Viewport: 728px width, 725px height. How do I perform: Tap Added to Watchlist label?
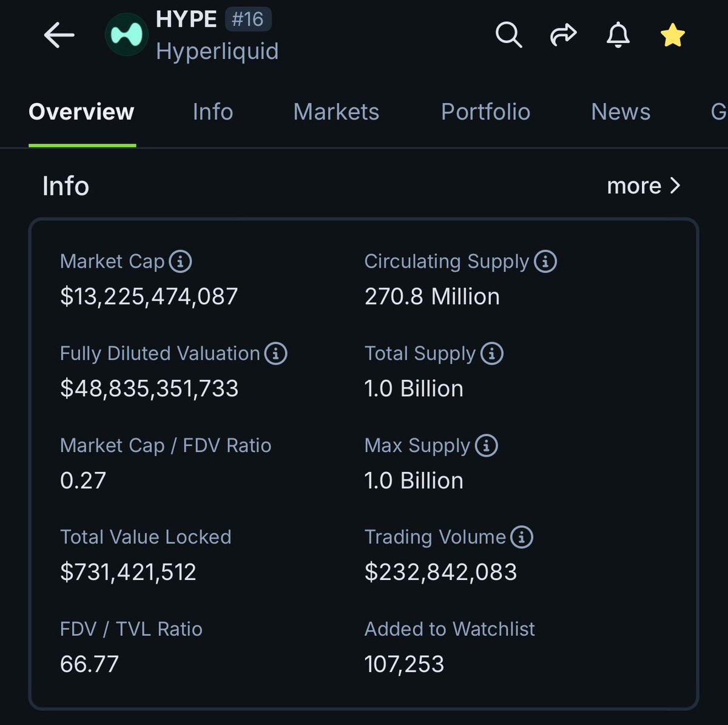pos(450,629)
